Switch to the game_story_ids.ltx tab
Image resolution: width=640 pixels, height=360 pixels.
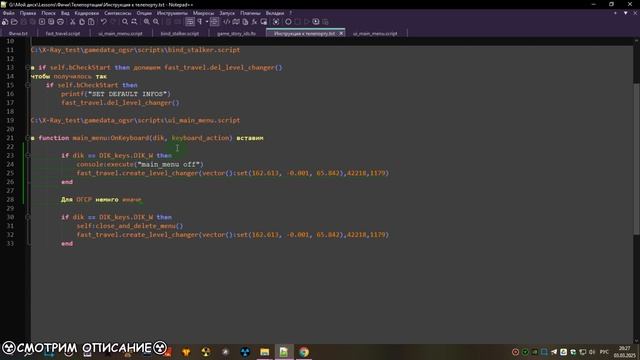coord(236,33)
